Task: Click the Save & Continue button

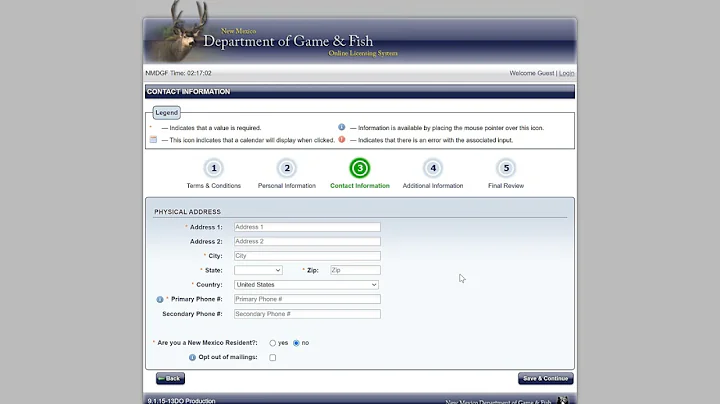Action: [546, 378]
